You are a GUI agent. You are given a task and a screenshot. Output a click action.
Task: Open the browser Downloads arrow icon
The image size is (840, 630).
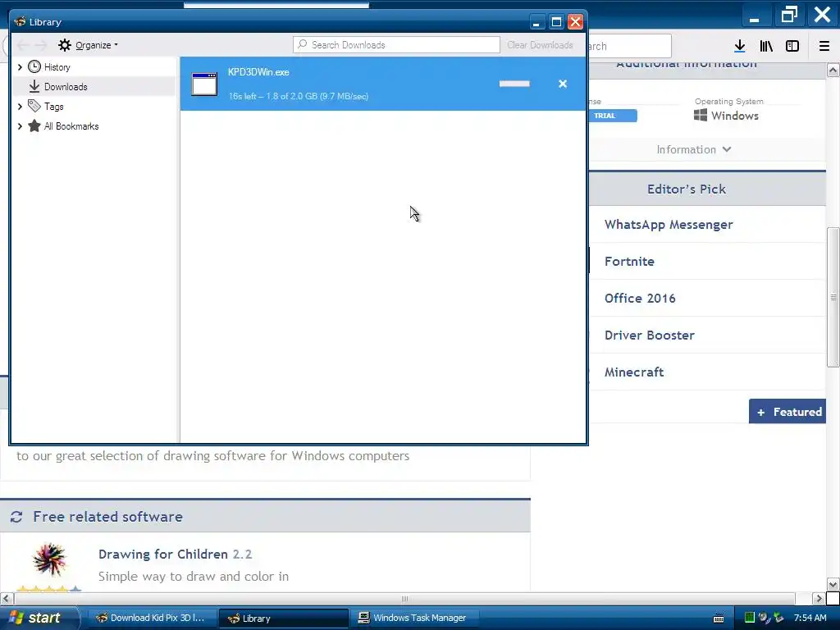click(740, 46)
